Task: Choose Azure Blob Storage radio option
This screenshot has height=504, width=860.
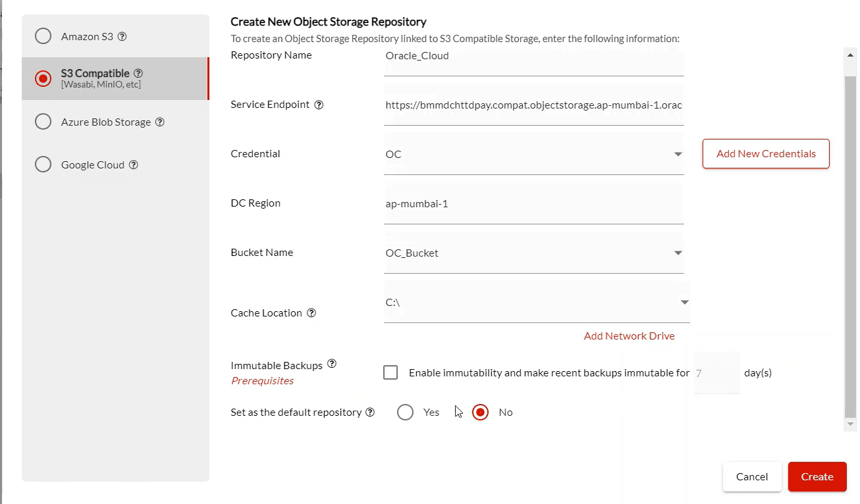Action: click(43, 122)
